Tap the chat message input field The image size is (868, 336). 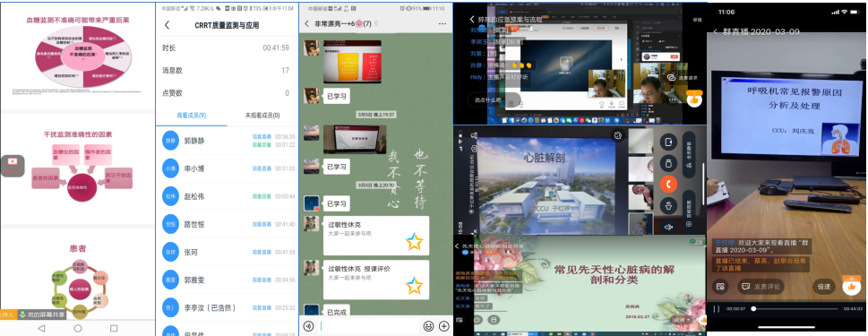[369, 326]
